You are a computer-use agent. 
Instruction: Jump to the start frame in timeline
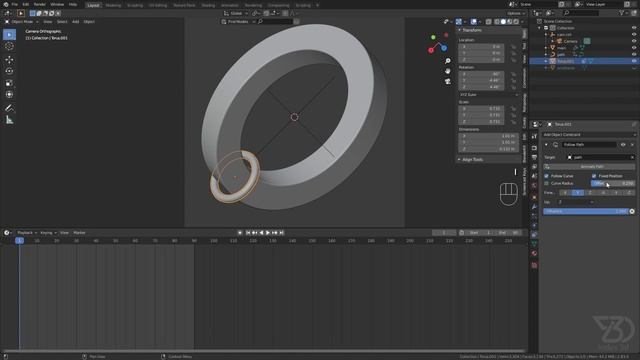(x=248, y=233)
